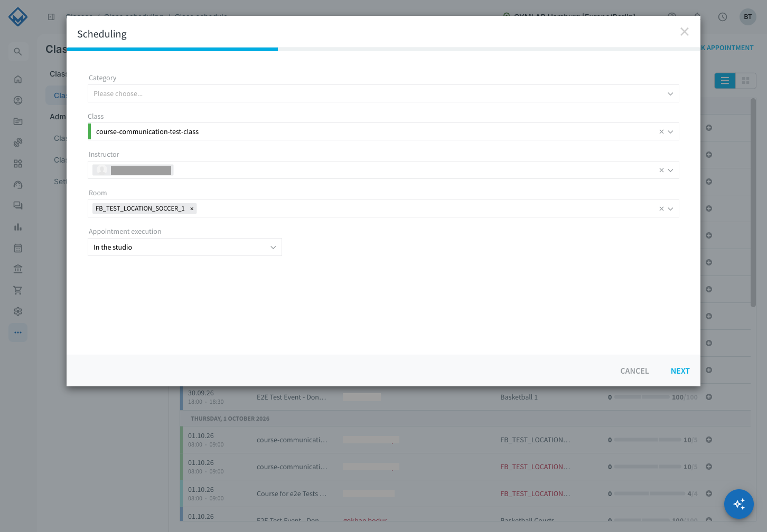Switch to list view toggle
The width and height of the screenshot is (767, 532).
[725, 81]
